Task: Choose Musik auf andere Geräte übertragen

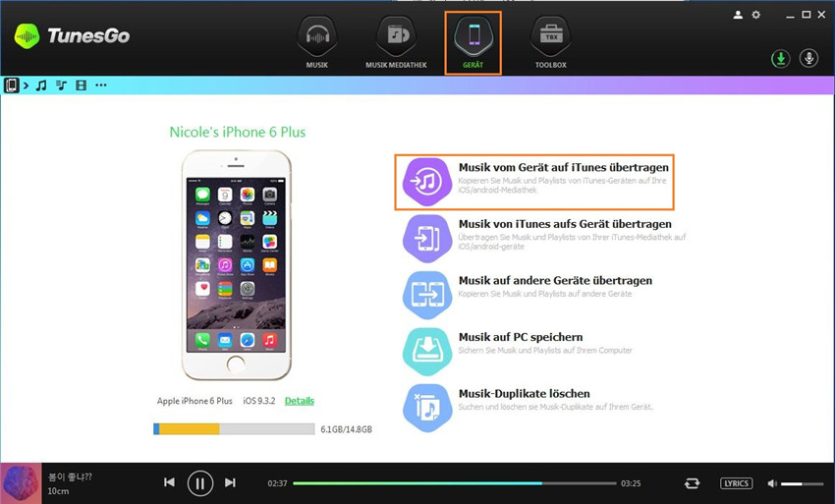Action: (555, 280)
